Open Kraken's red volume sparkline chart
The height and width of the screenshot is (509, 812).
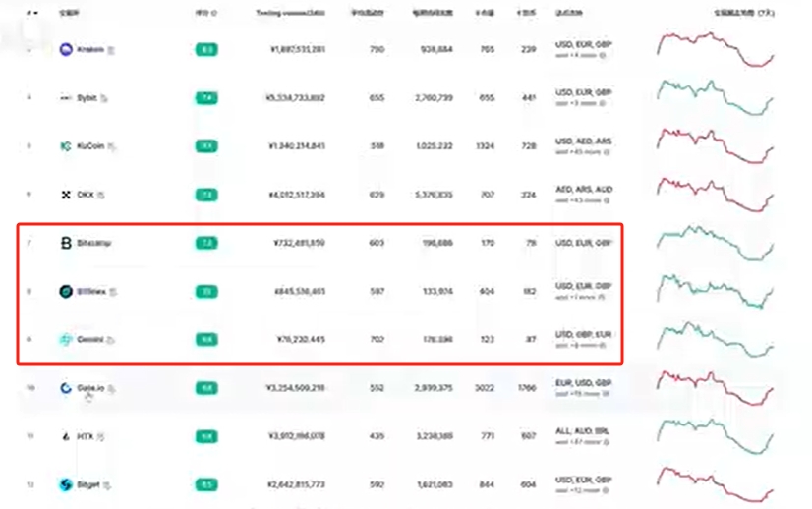(715, 50)
